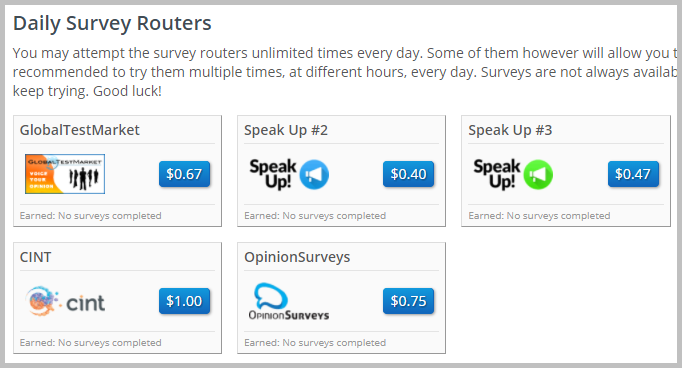Select the Speak Up #2 card title
Viewport: 682px width, 368px height.
(x=286, y=130)
